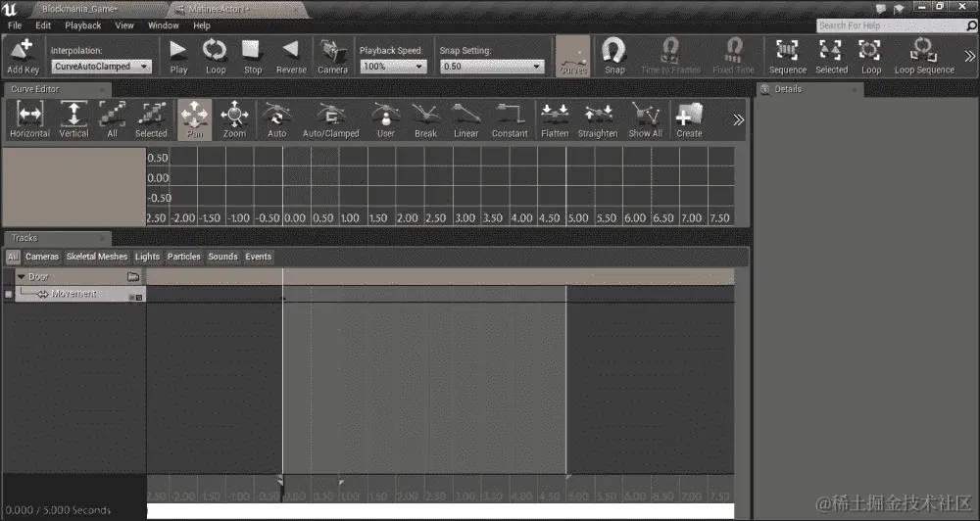Filter tracks by Sounds
The image size is (980, 521).
[223, 257]
